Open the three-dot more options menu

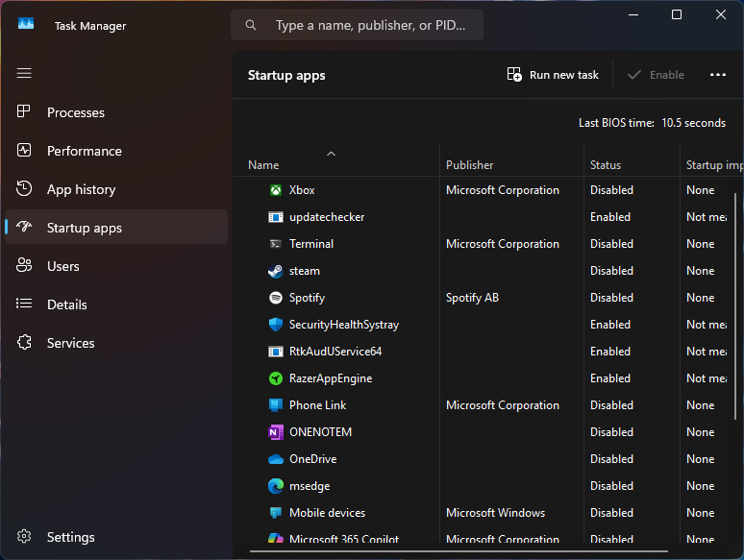pyautogui.click(x=717, y=75)
